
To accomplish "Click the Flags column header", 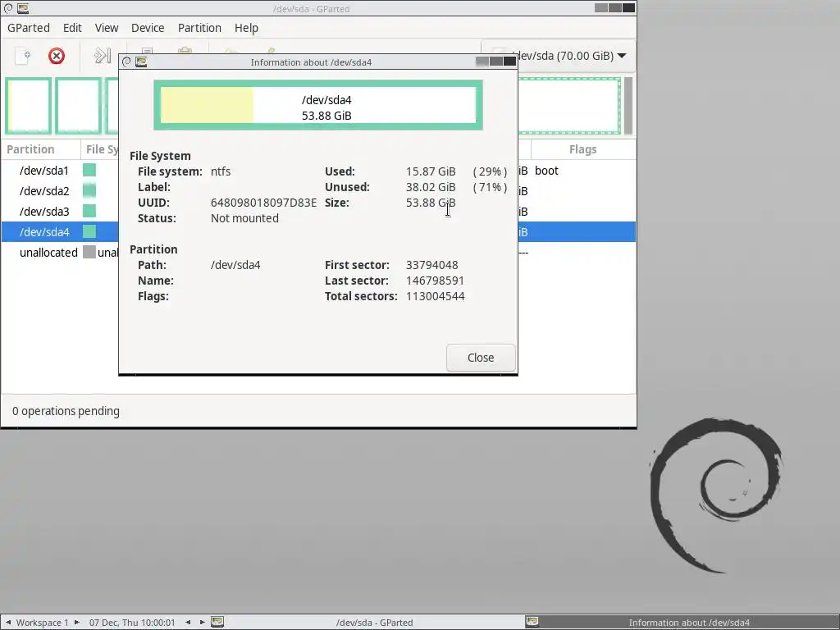I will (x=583, y=149).
